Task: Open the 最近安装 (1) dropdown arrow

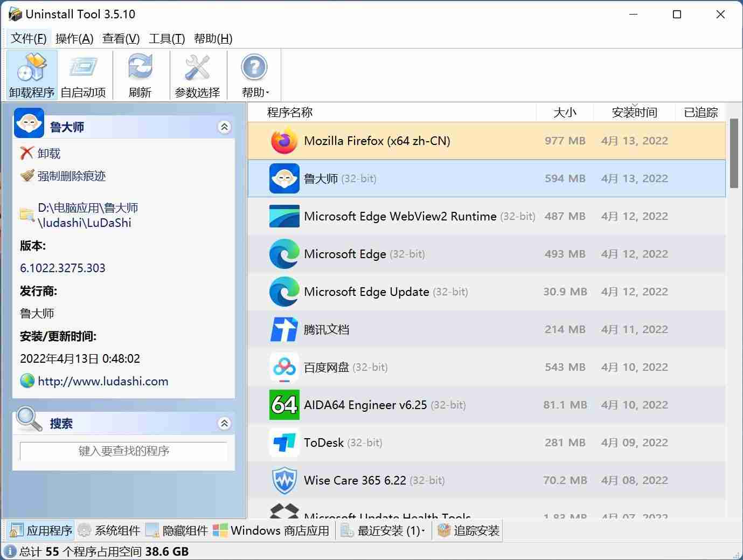Action: pos(423,531)
